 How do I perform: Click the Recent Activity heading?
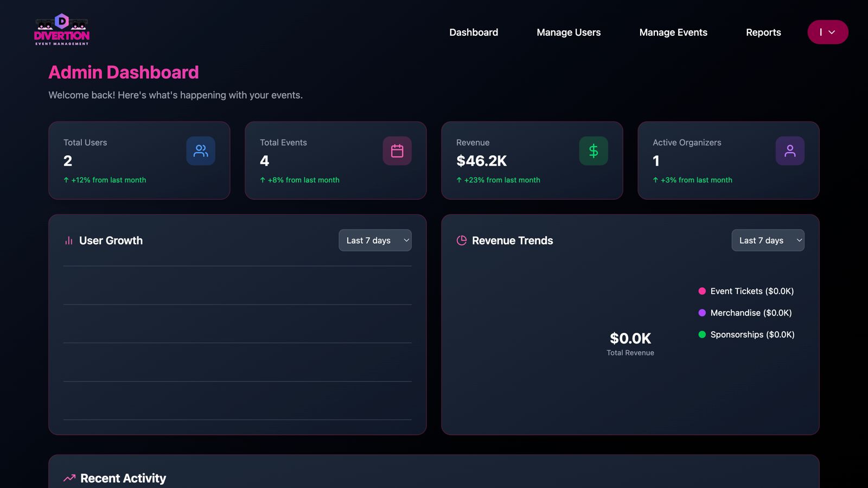pos(123,478)
